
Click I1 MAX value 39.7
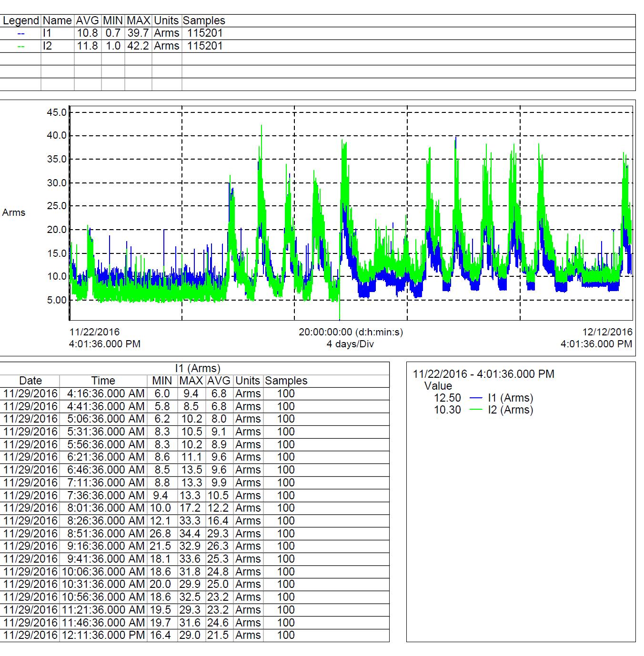coord(138,33)
